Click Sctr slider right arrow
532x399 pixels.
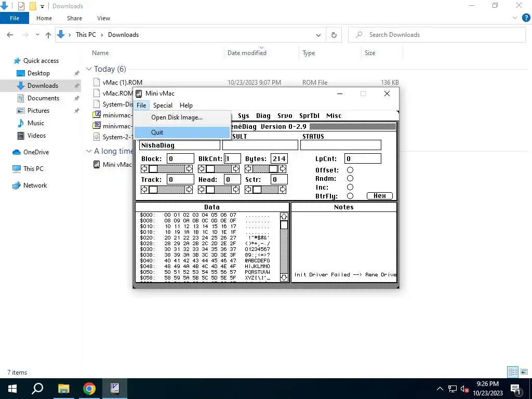point(282,189)
